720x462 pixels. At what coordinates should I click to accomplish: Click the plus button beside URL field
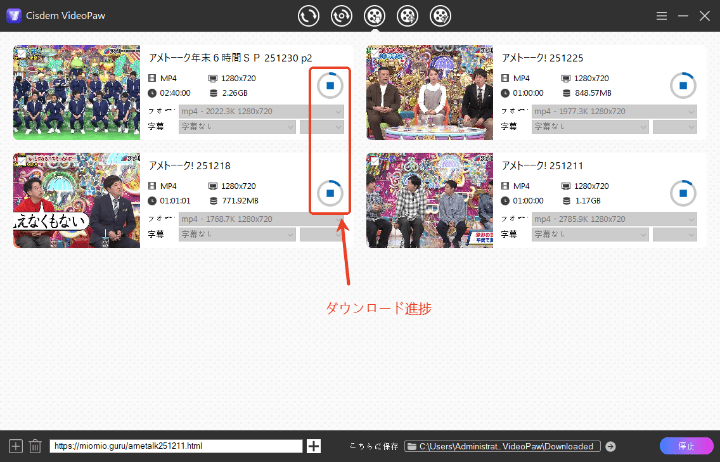pos(314,446)
